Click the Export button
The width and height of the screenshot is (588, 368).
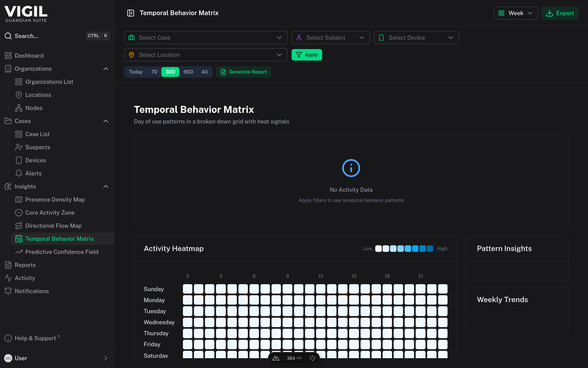coord(560,13)
